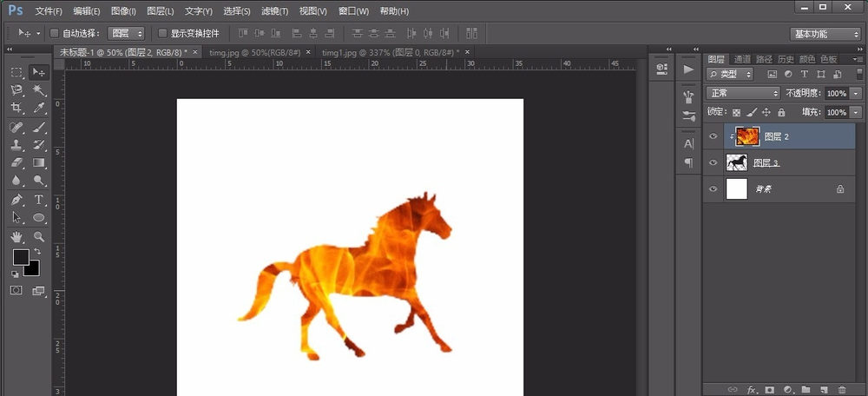Switch to the 通道 panel tab
Viewport: 868px width, 396px height.
click(742, 59)
